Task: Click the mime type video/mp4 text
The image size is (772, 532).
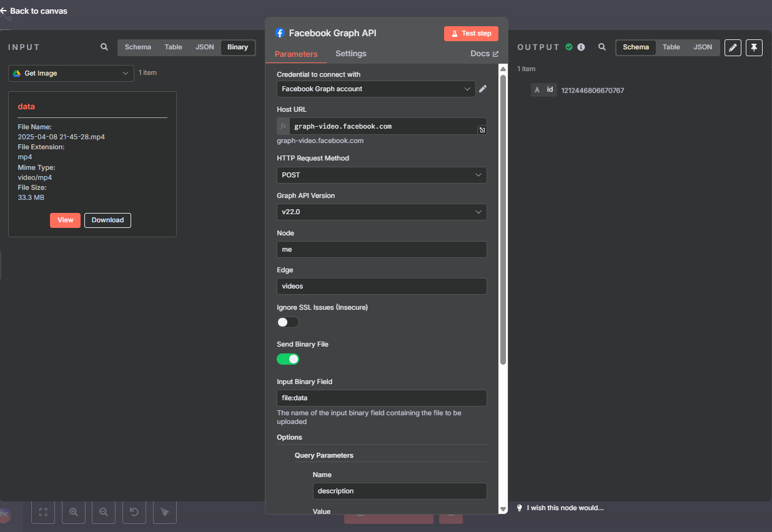Action: pyautogui.click(x=35, y=177)
